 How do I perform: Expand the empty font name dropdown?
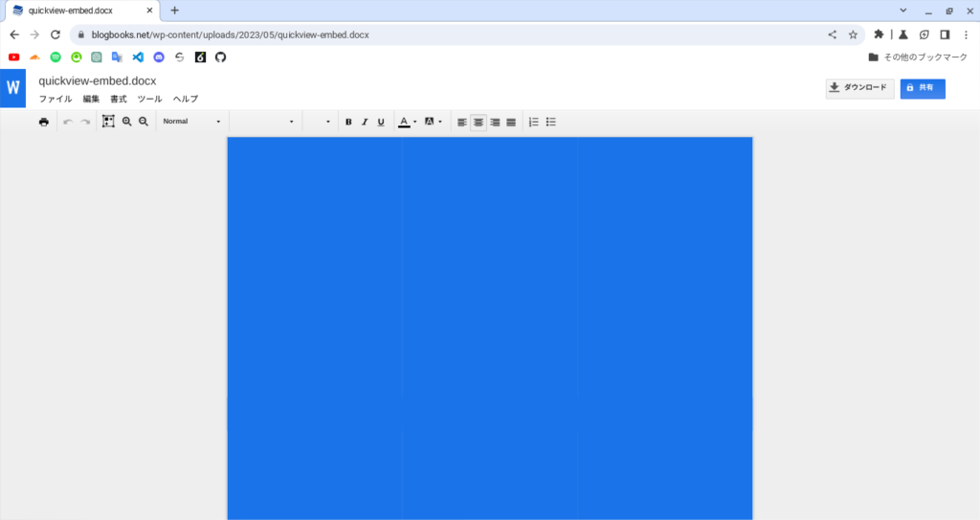265,122
